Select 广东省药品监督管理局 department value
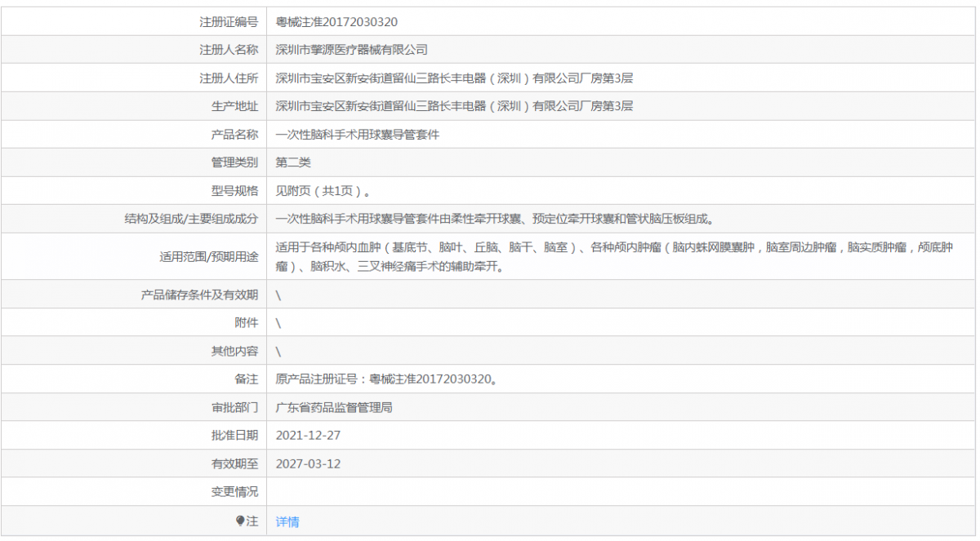The image size is (980, 541). point(334,407)
